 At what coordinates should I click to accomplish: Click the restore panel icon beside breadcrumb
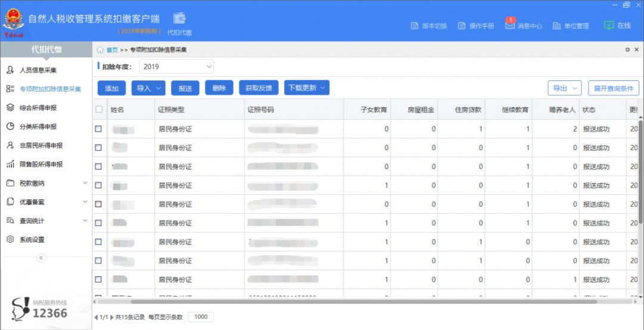627,49
